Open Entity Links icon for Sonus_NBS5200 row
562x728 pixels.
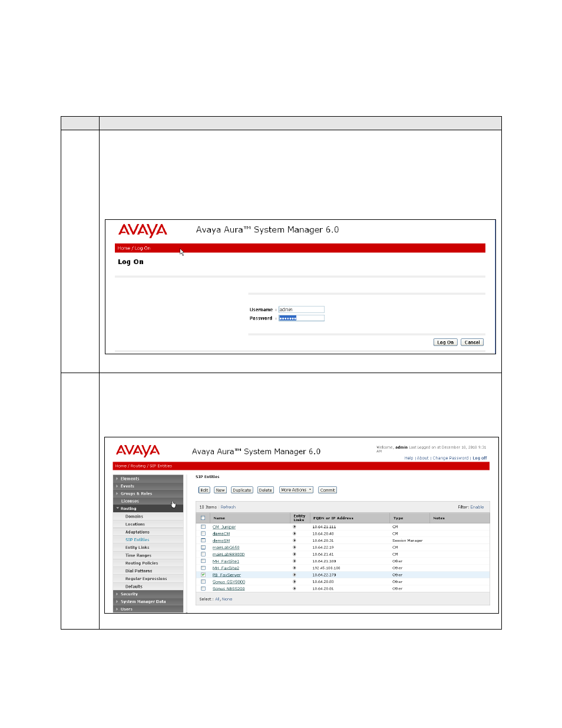coord(295,588)
